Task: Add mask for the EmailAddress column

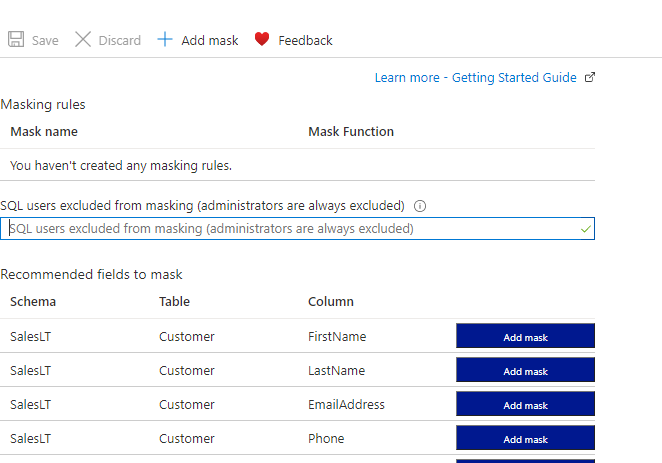Action: pos(525,405)
